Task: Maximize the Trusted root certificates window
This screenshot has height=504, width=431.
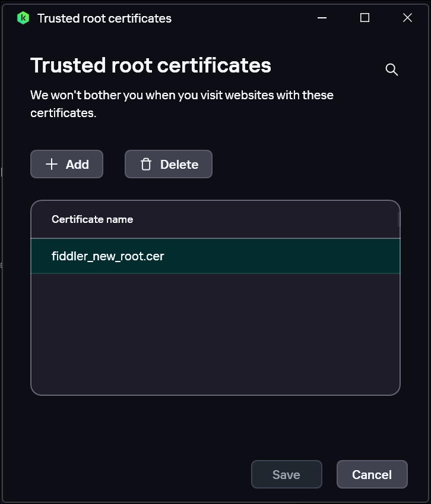Action: (x=365, y=18)
